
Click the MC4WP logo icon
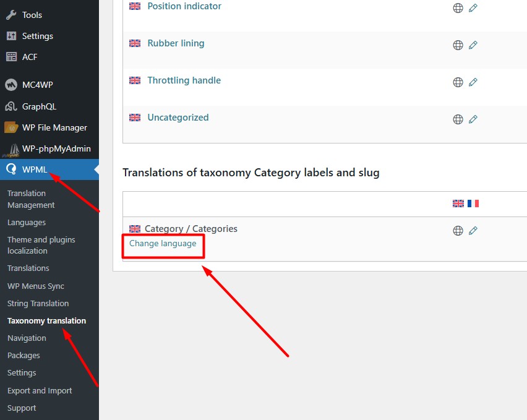11,85
